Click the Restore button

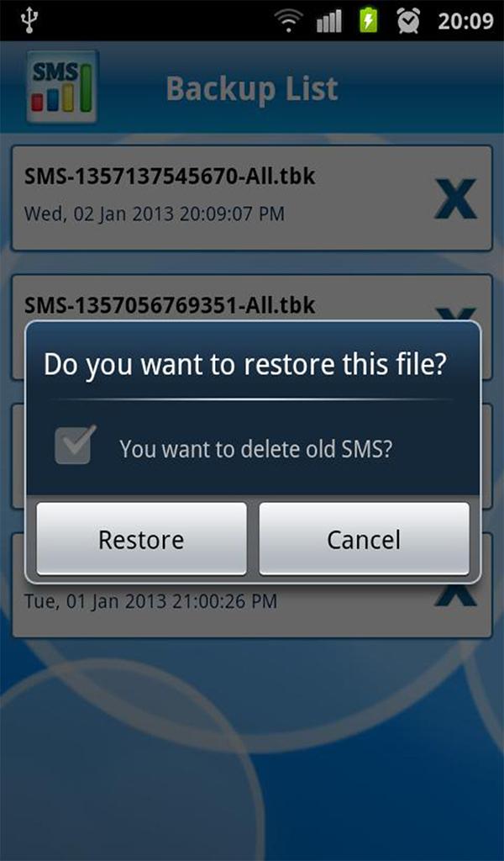(x=141, y=539)
